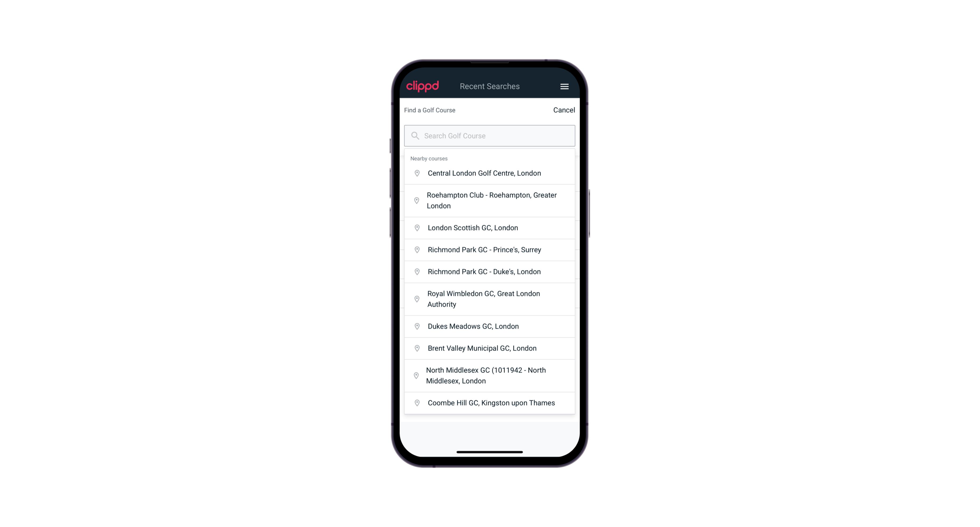The height and width of the screenshot is (527, 980).
Task: Tap the Search Golf Course input field
Action: pyautogui.click(x=489, y=135)
